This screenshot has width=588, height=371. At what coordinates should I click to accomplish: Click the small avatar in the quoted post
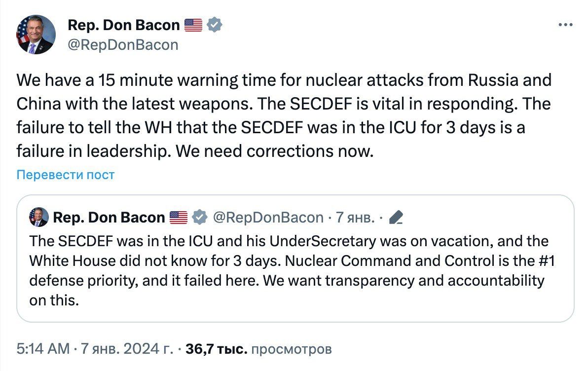[39, 217]
